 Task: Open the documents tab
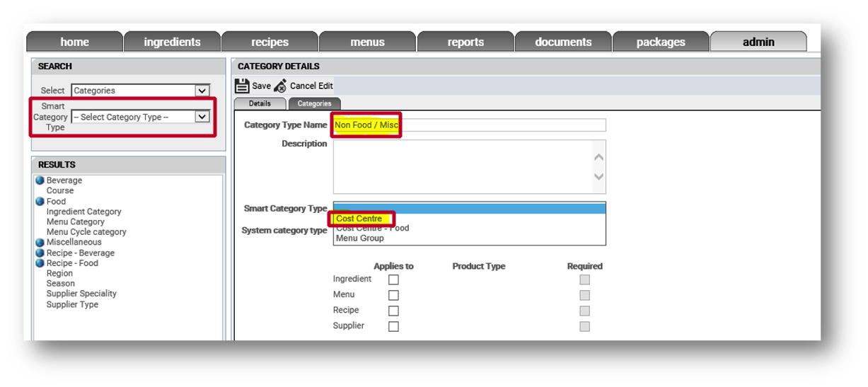click(563, 42)
